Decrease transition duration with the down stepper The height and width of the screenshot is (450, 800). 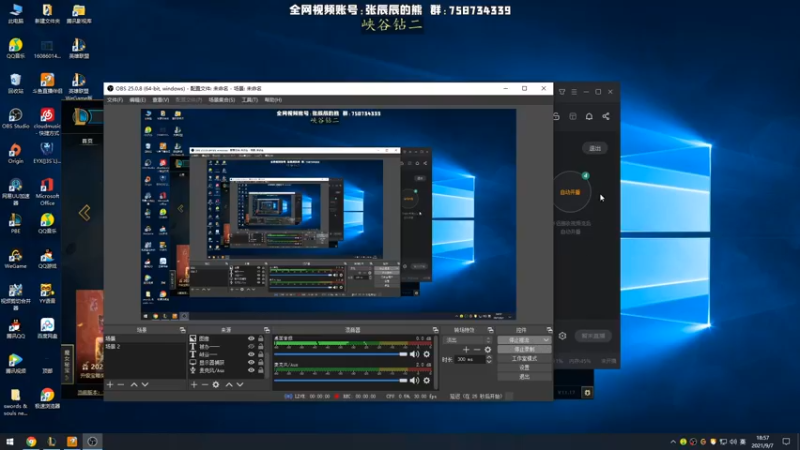tap(489, 362)
